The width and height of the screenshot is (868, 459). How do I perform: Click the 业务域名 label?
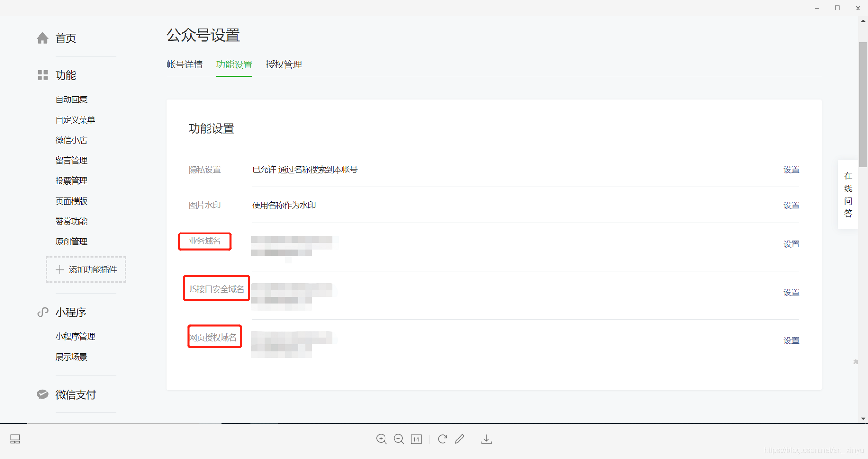(x=205, y=241)
